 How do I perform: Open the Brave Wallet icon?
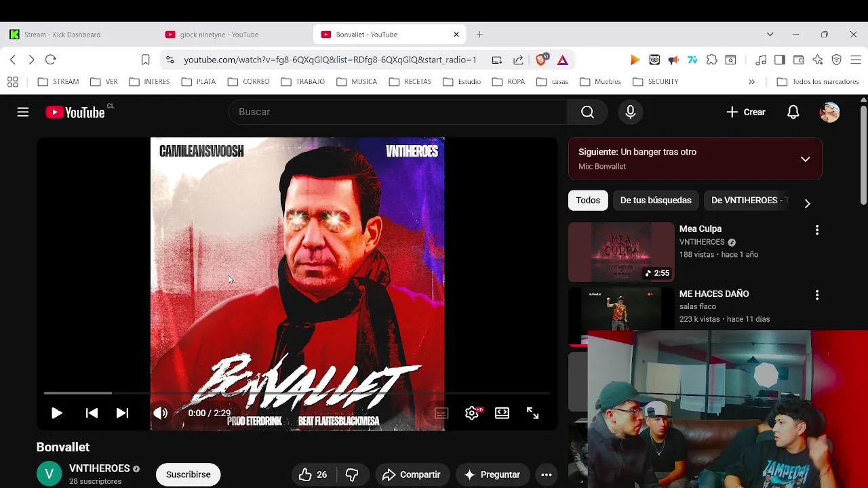(x=799, y=60)
